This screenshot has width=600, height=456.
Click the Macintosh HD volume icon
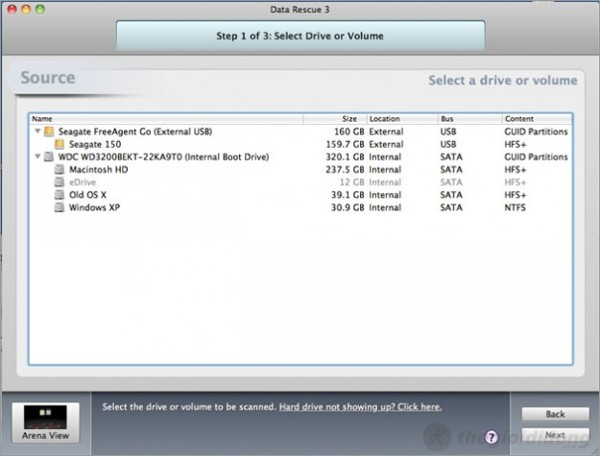[60, 170]
